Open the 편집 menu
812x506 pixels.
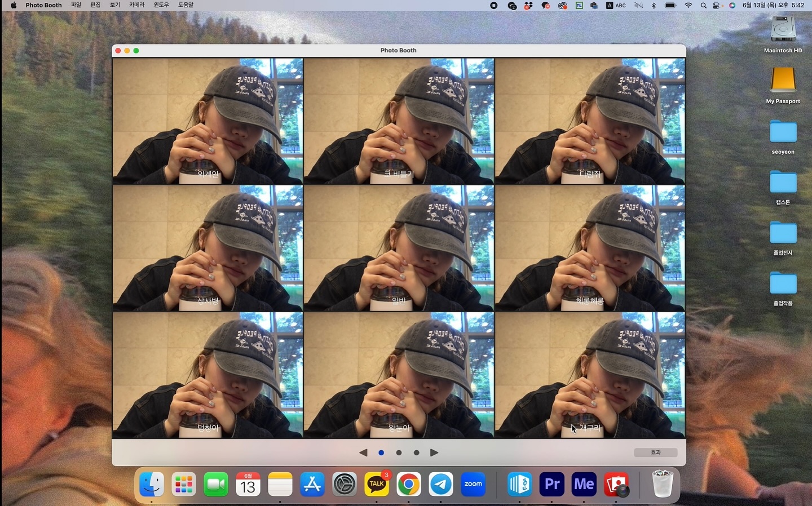coord(95,5)
